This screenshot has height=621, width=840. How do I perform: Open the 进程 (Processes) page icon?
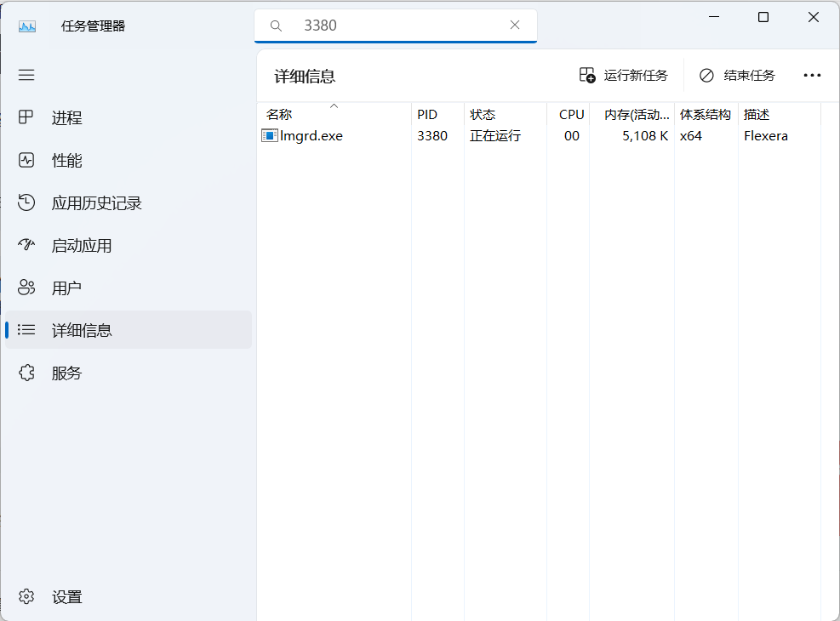coord(26,117)
